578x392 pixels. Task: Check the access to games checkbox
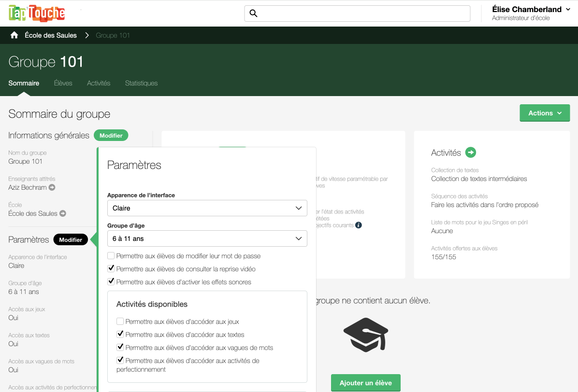tap(120, 322)
